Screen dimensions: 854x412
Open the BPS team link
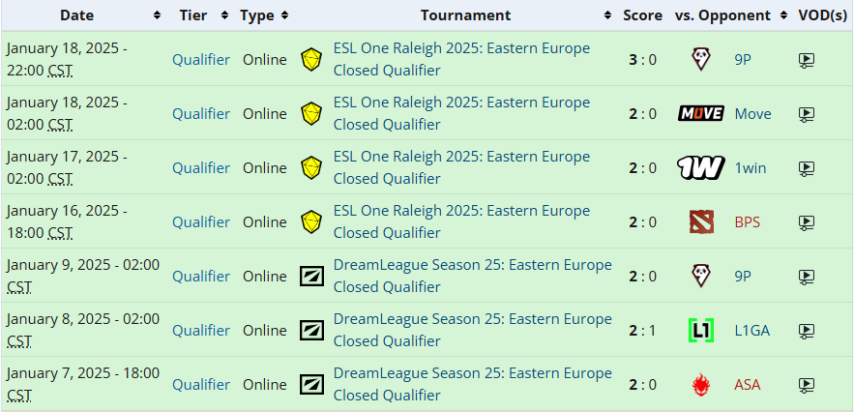(x=747, y=222)
